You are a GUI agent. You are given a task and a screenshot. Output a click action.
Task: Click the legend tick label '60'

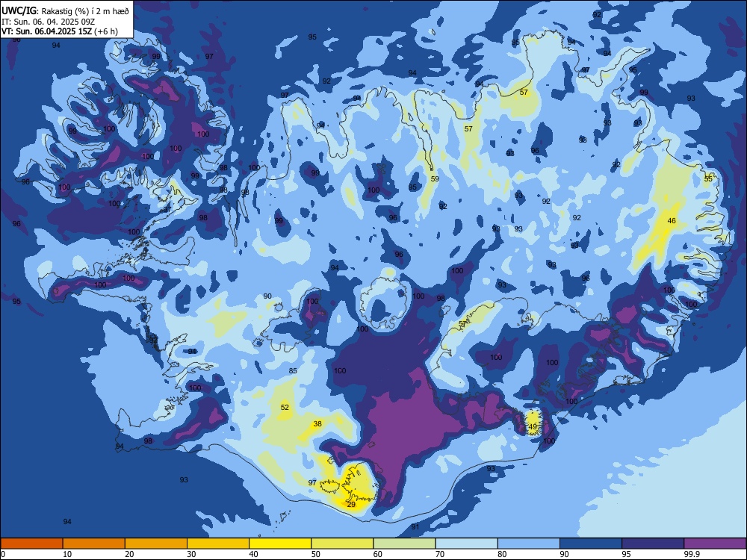(x=378, y=554)
